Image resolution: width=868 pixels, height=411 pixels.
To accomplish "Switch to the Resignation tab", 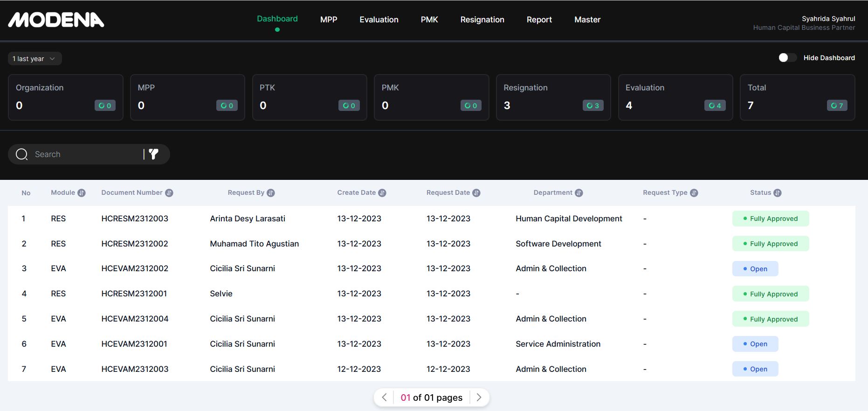I will pyautogui.click(x=482, y=20).
